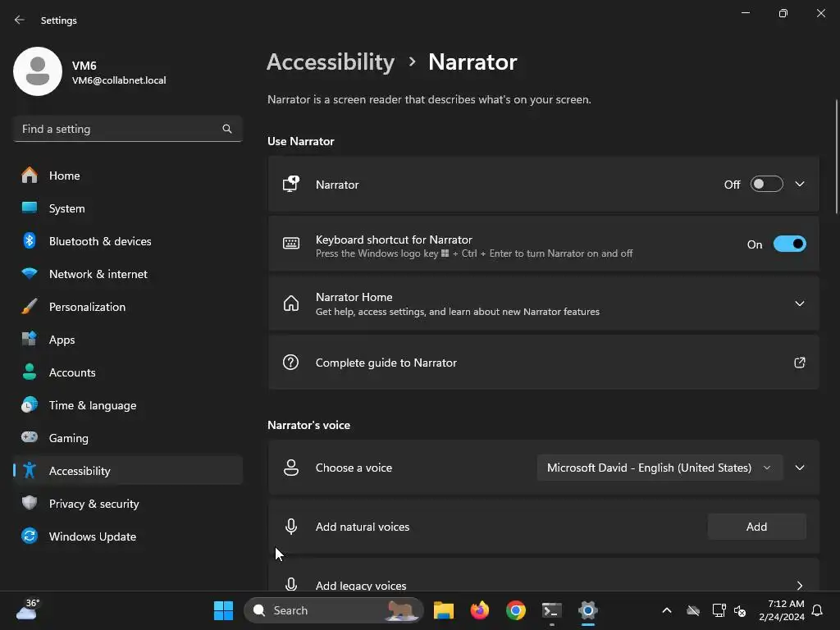Click the VM6 user avatar picture

(38, 71)
